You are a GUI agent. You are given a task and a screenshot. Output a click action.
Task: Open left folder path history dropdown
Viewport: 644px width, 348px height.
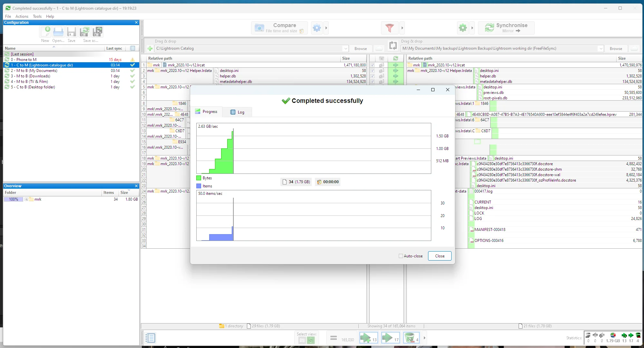[x=346, y=49]
